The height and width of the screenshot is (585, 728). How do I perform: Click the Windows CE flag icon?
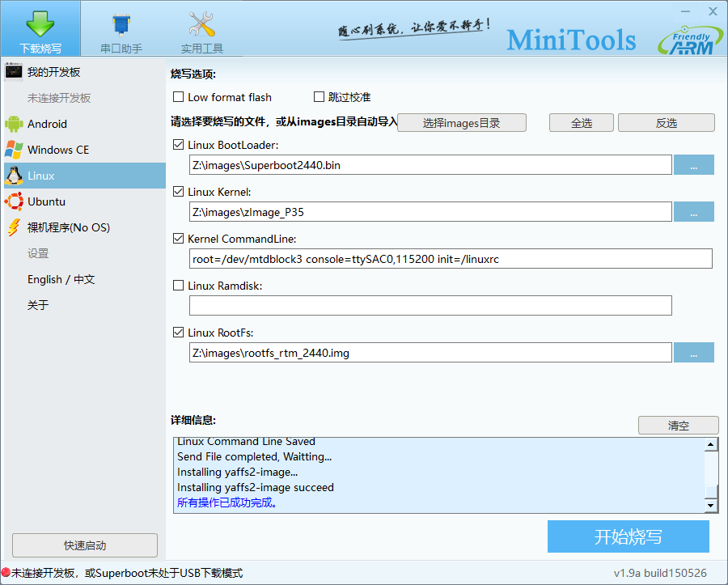(x=14, y=150)
